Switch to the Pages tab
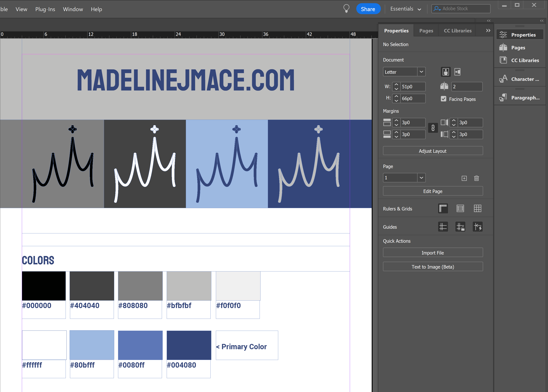Viewport: 548px width, 392px height. pyautogui.click(x=426, y=30)
